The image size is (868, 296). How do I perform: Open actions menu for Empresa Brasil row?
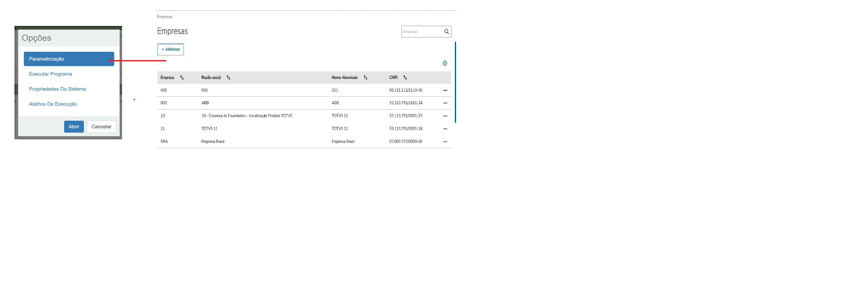point(445,142)
